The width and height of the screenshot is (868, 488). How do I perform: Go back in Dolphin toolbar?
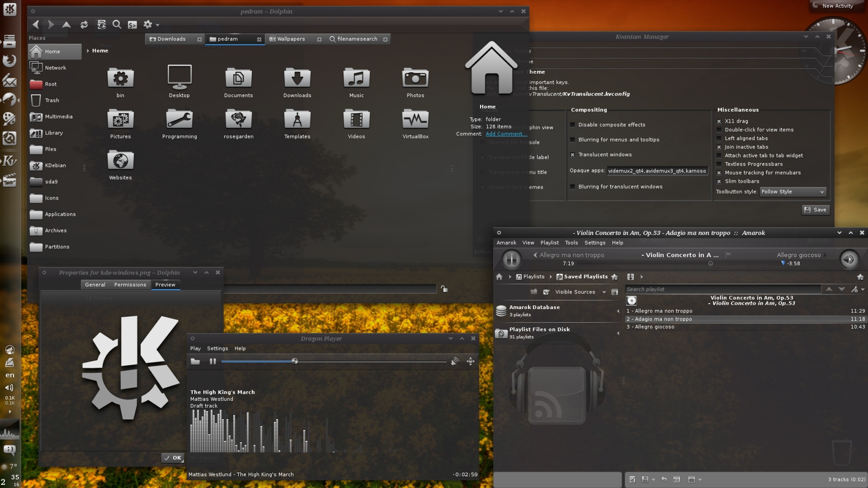pyautogui.click(x=36, y=24)
